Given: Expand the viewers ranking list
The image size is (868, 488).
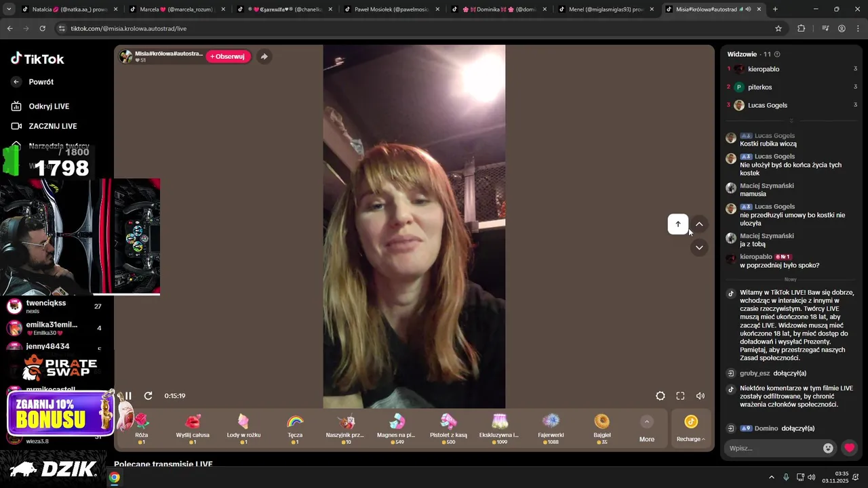Looking at the screenshot, I should tap(791, 121).
